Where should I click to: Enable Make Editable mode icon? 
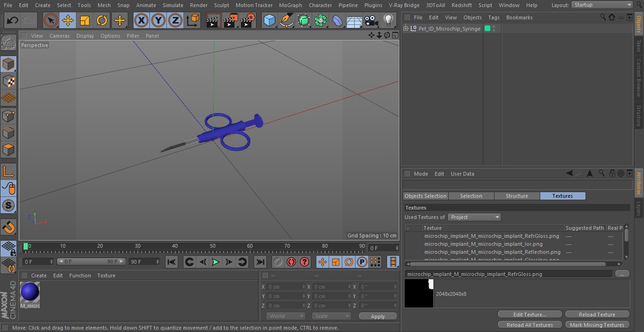coord(8,43)
